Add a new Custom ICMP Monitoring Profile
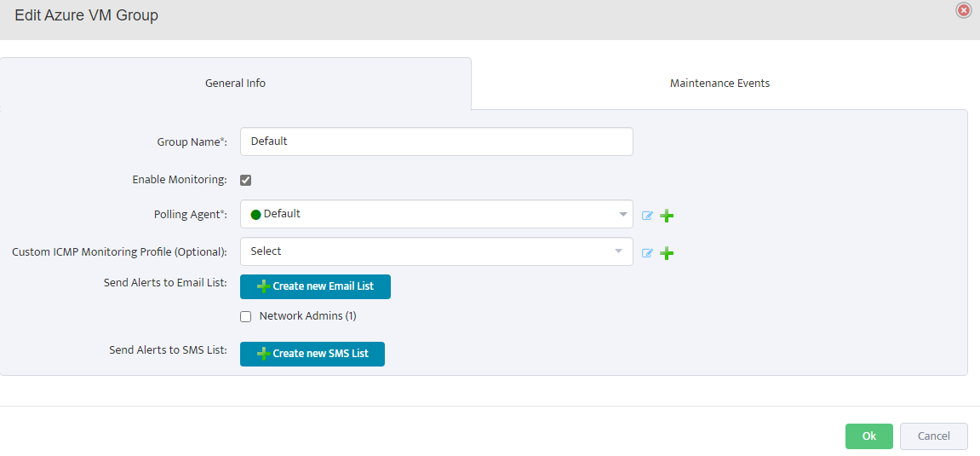 [668, 253]
